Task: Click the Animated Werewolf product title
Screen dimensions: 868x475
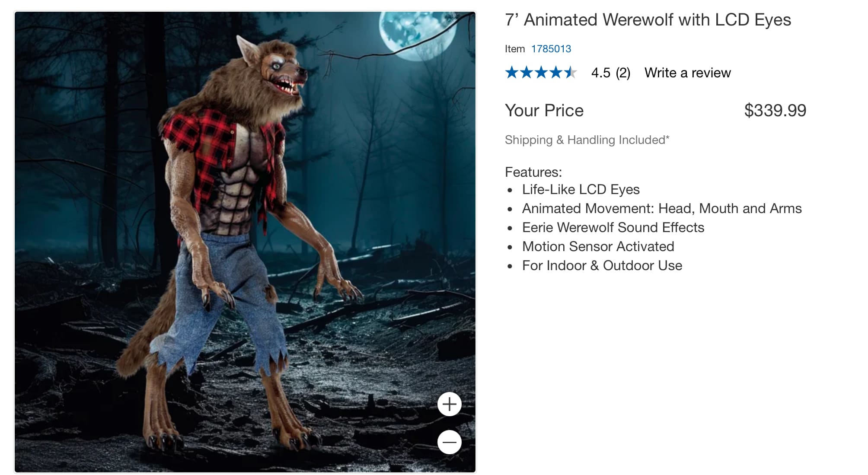Action: (648, 20)
